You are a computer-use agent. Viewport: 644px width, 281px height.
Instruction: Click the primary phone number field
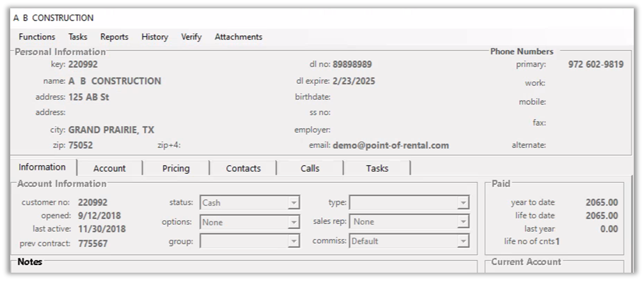pyautogui.click(x=595, y=65)
